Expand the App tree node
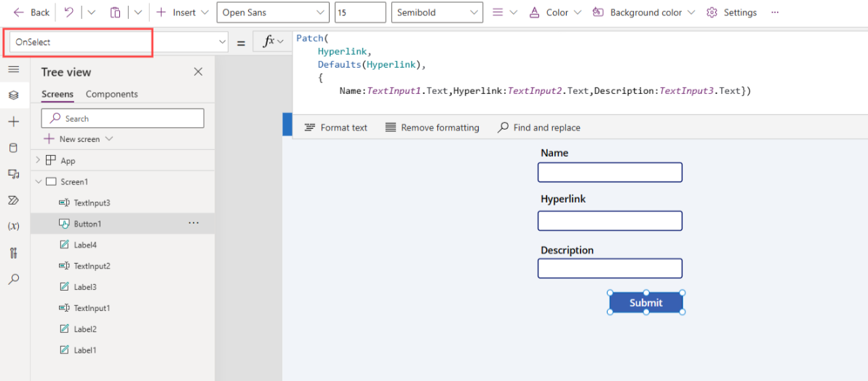 [38, 160]
